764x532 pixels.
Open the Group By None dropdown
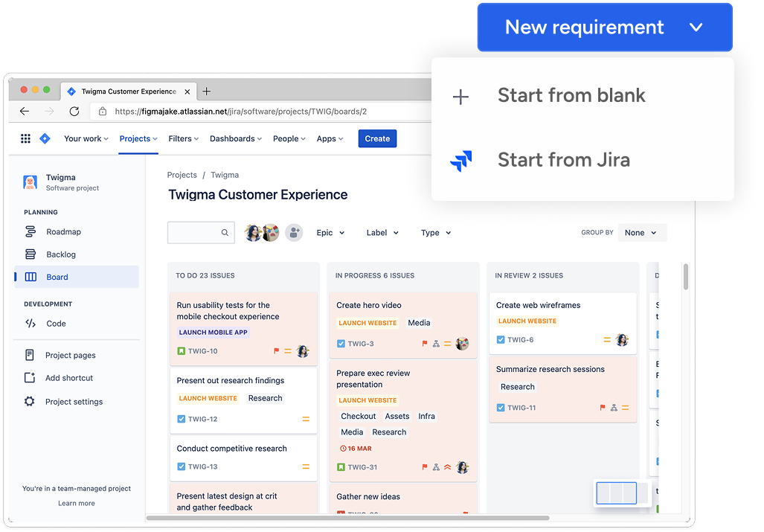[641, 232]
